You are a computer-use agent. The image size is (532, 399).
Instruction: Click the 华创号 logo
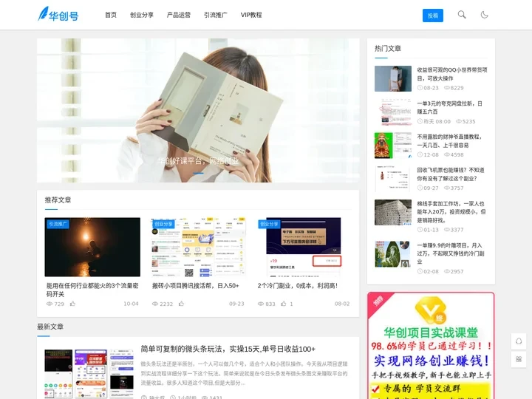click(58, 15)
